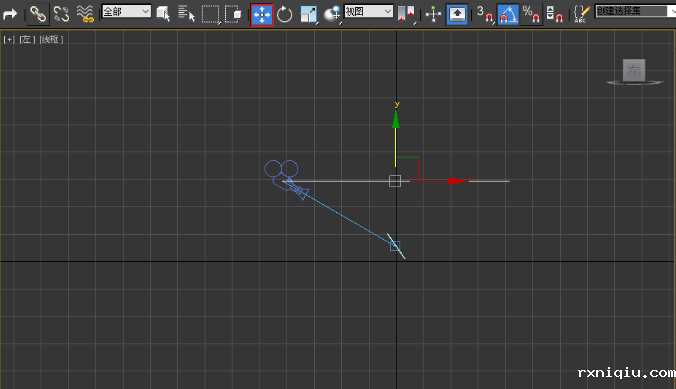Open the [线框] shading viewport menu
Viewport: 676px width, 389px height.
click(51, 39)
